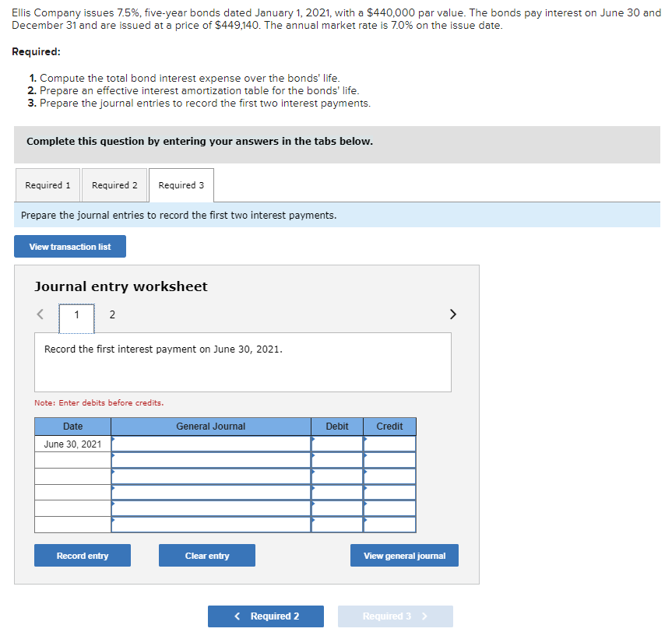672x632 pixels.
Task: Click the 'Required:' heading text
Action: [x=36, y=52]
